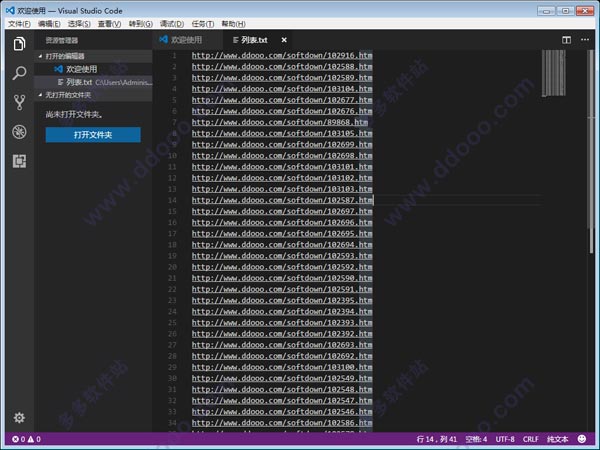Open the Search view icon
This screenshot has width=600, height=450.
(19, 73)
